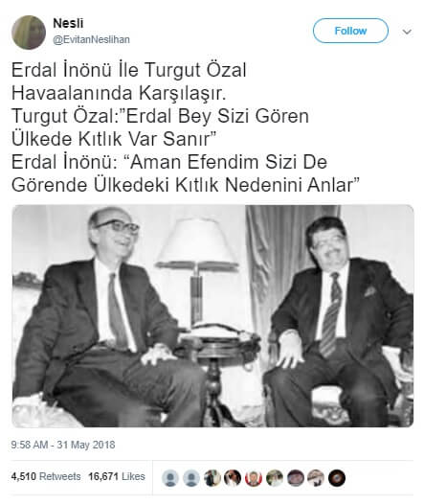Open the dark purple liker avatar

pos(296,477)
